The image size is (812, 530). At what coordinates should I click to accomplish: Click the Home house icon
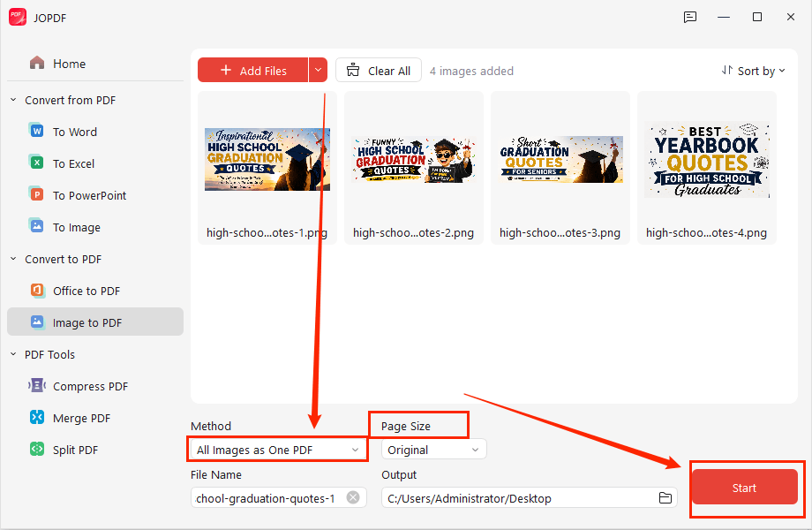tap(37, 64)
